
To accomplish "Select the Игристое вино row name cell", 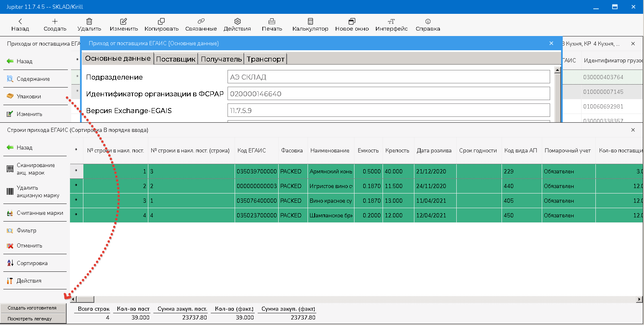I will pos(331,186).
